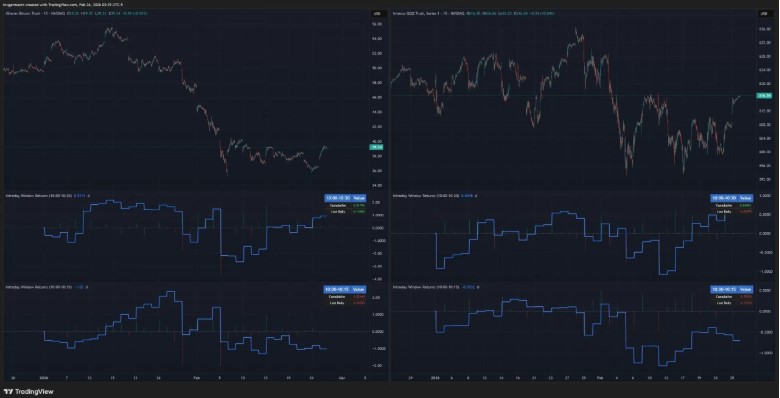Click the Feb label on left time axis
The image size is (780, 398).
pyautogui.click(x=196, y=378)
